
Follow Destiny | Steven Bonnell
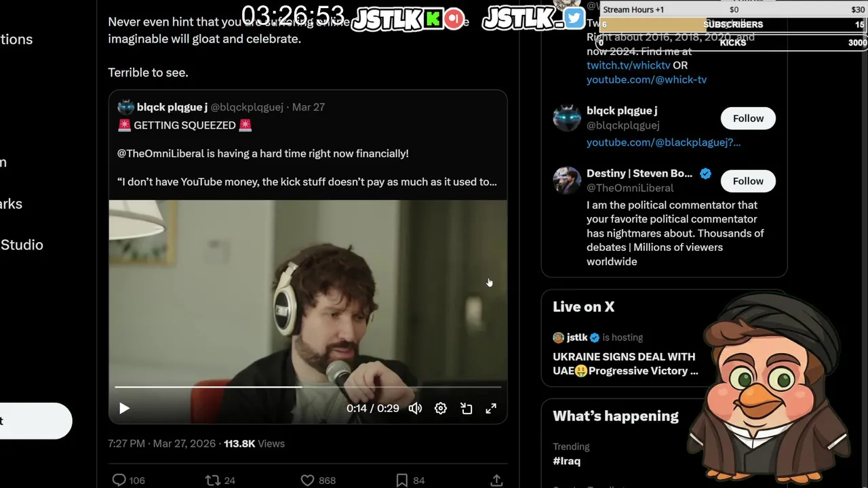748,181
